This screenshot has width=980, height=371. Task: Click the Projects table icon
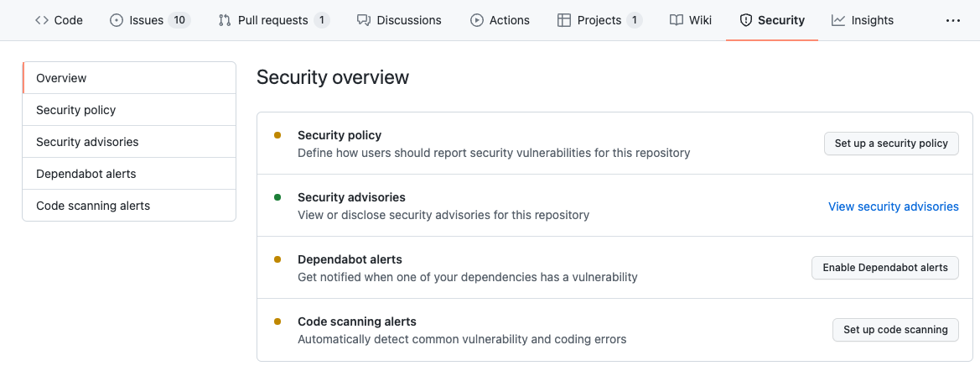(x=564, y=20)
